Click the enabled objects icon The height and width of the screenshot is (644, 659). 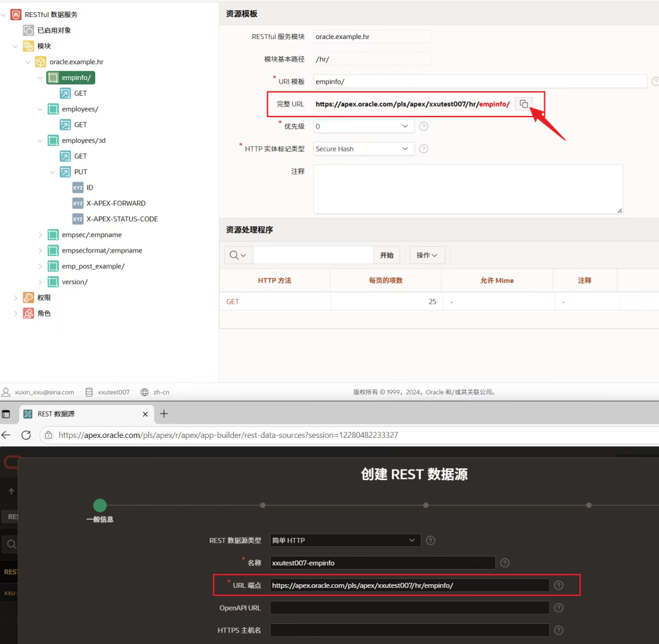28,30
